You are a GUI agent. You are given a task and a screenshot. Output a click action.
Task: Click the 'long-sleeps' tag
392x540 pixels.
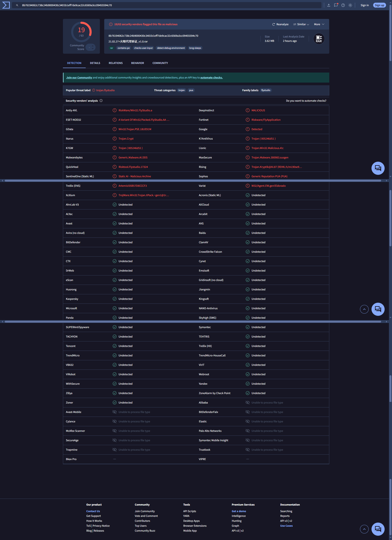click(x=195, y=48)
